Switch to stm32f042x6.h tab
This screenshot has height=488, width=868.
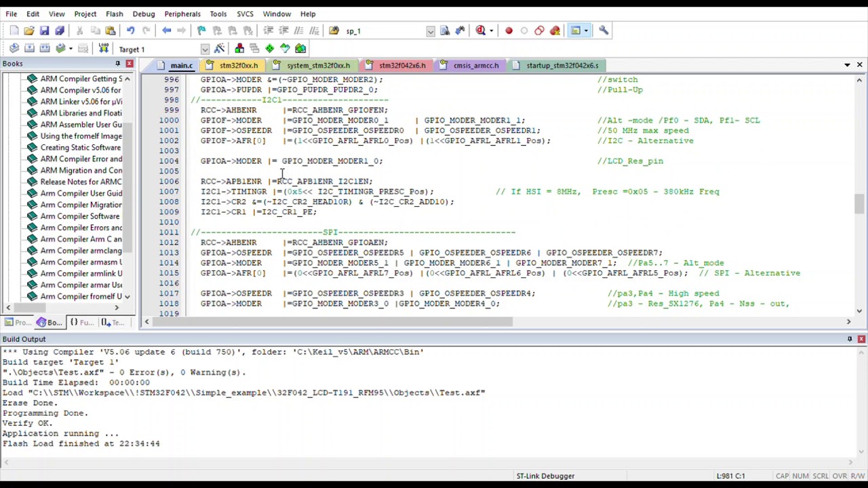click(396, 66)
